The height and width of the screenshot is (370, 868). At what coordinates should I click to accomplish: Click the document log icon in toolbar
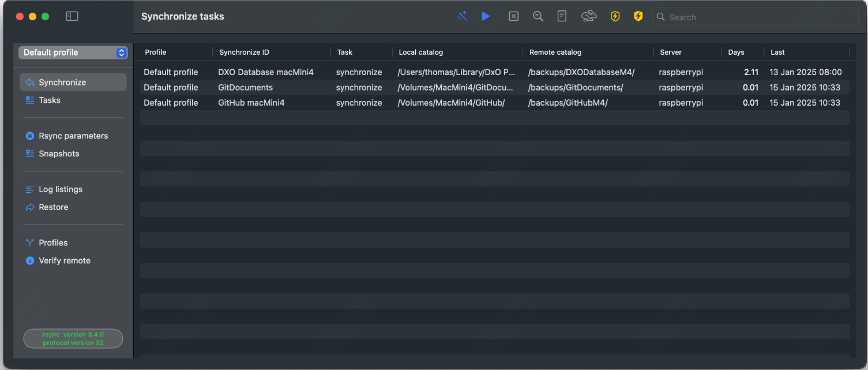tap(562, 17)
